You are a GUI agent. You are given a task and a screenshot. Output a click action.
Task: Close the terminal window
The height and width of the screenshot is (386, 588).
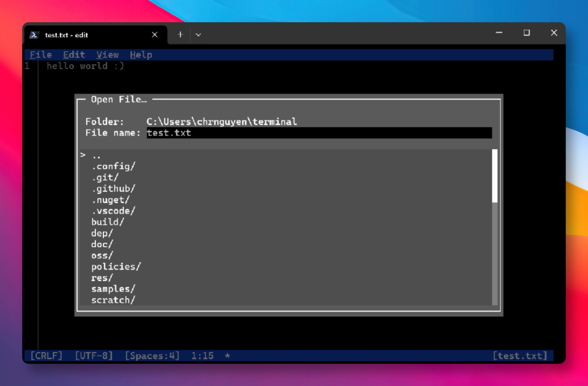(x=554, y=33)
